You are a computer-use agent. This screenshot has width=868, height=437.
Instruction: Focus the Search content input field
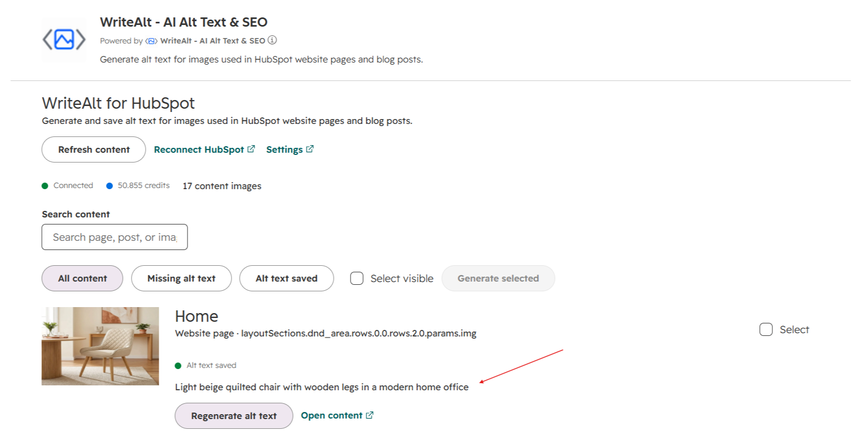115,237
